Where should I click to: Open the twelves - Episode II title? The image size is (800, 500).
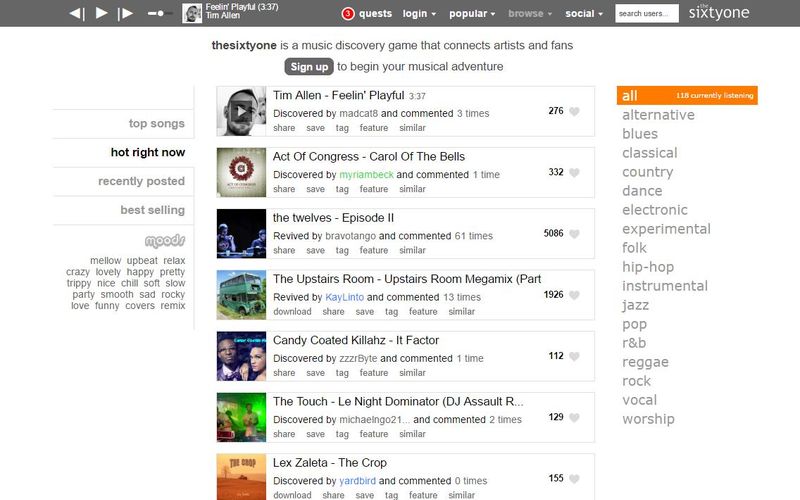333,218
